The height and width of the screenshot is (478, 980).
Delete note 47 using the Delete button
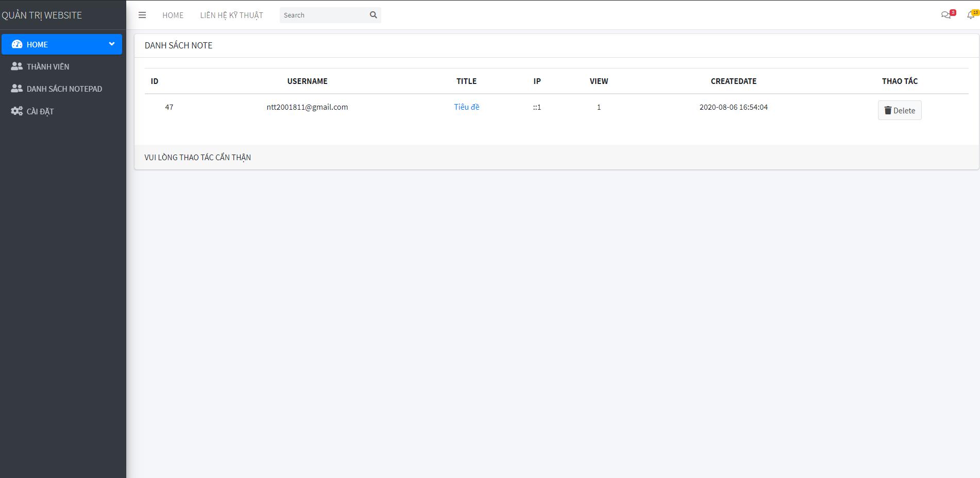pos(899,110)
